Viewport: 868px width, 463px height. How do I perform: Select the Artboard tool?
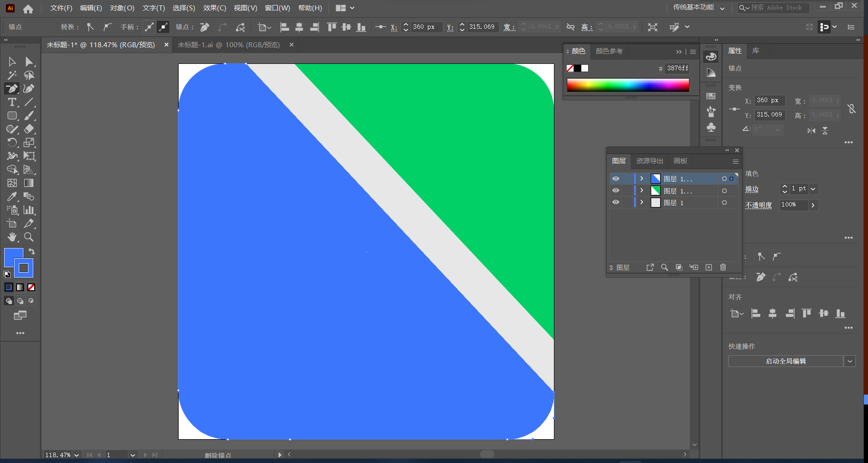tap(12, 224)
